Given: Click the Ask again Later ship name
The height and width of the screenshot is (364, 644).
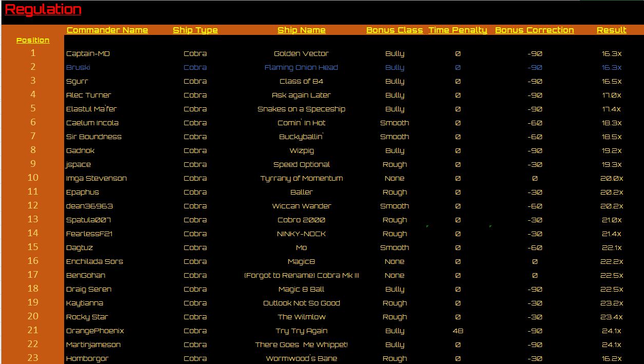Looking at the screenshot, I should tap(301, 95).
